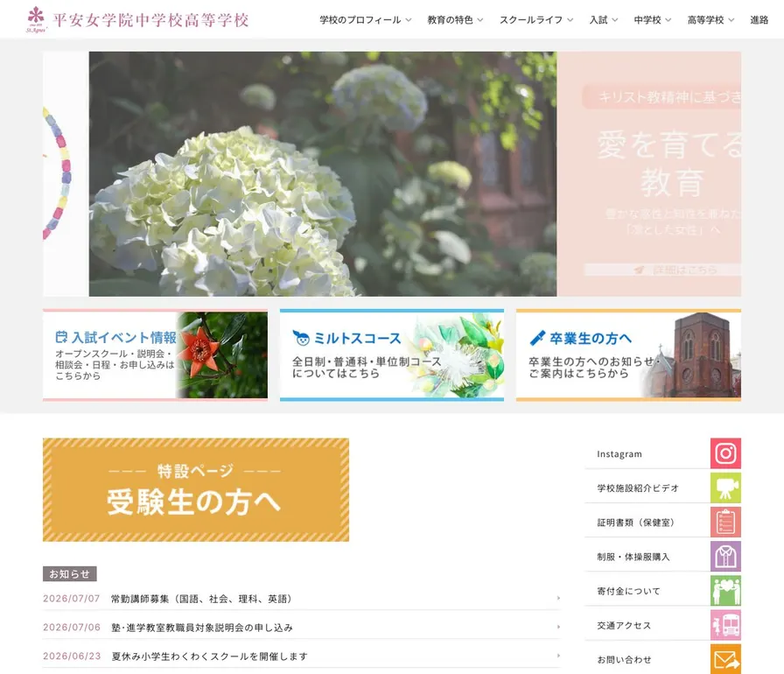Screen dimensions: 784x674
Task: Expand the スクールライフ dropdown chevron
Action: pyautogui.click(x=570, y=20)
